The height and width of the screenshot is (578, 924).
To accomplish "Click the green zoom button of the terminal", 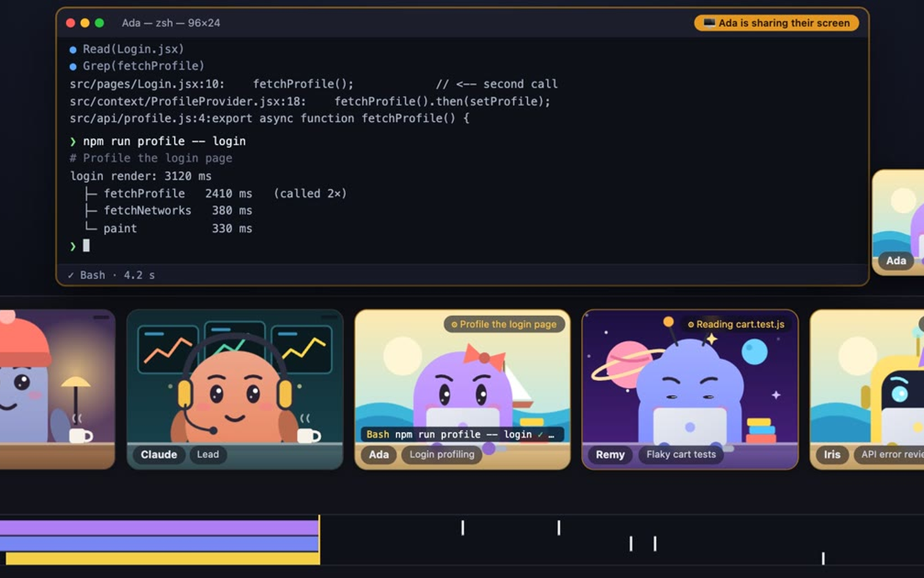I will 99,23.
